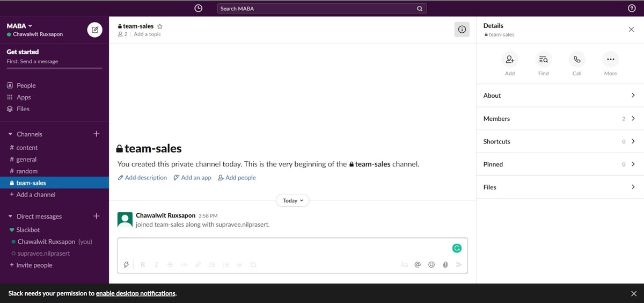Attach a file with the paperclip
The width and height of the screenshot is (644, 303).
445,265
